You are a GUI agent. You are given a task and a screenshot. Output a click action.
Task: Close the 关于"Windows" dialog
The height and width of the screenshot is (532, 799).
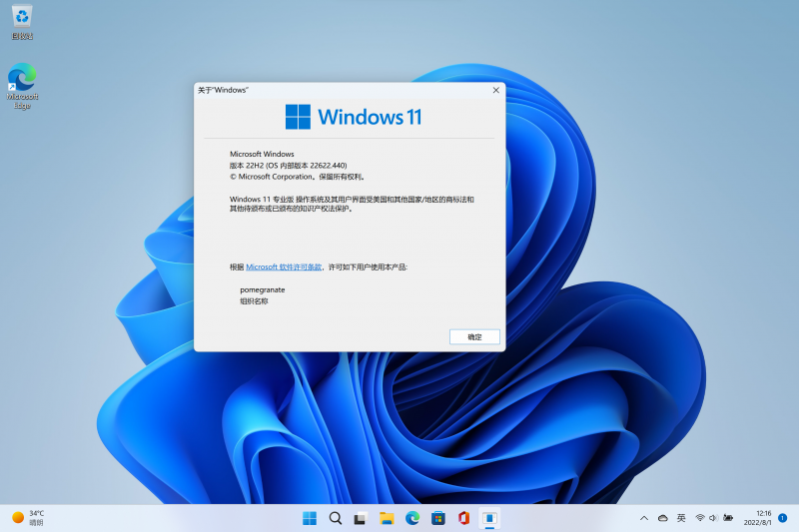pyautogui.click(x=495, y=90)
